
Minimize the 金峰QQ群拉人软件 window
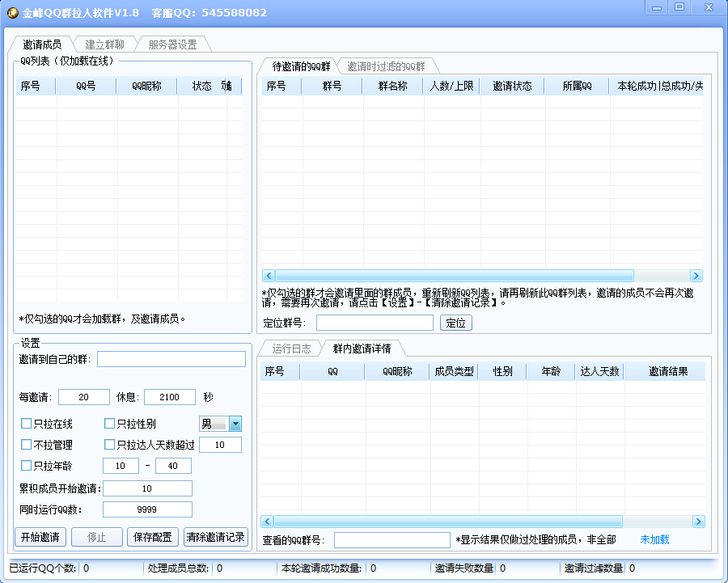[x=657, y=7]
